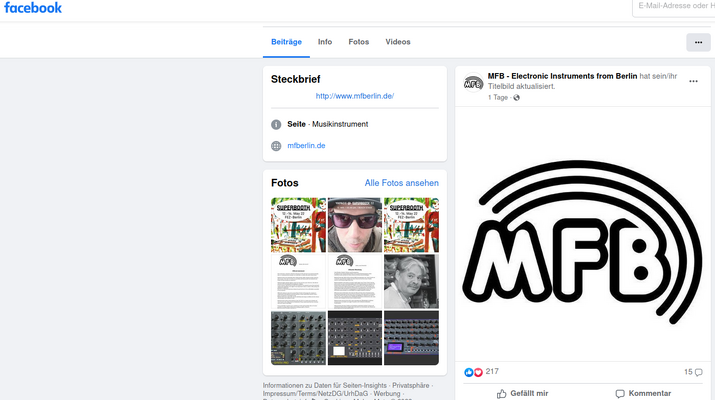Image resolution: width=715 pixels, height=400 pixels.
Task: Click the Kommentar button
Action: 643,394
